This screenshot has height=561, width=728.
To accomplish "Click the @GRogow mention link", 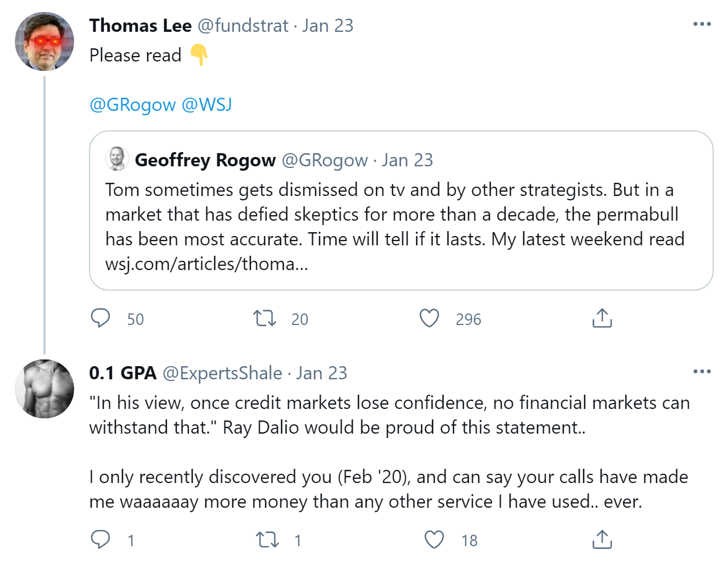I will click(x=132, y=104).
